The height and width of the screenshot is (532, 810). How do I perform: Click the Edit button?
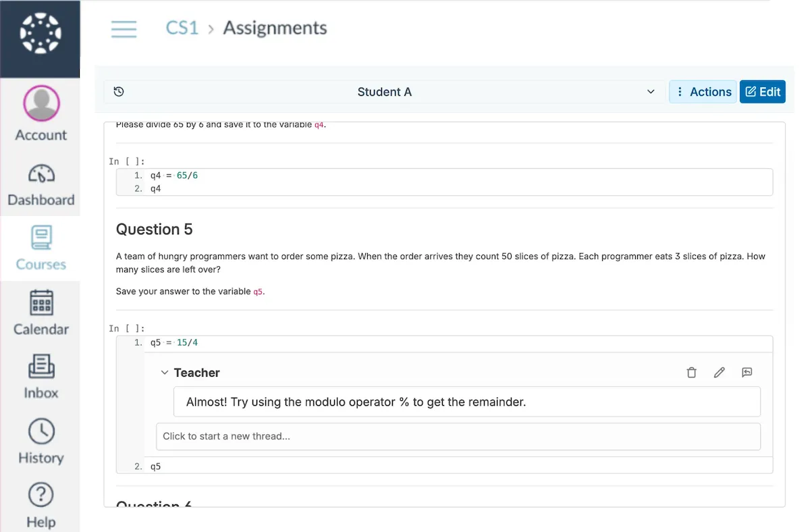762,91
